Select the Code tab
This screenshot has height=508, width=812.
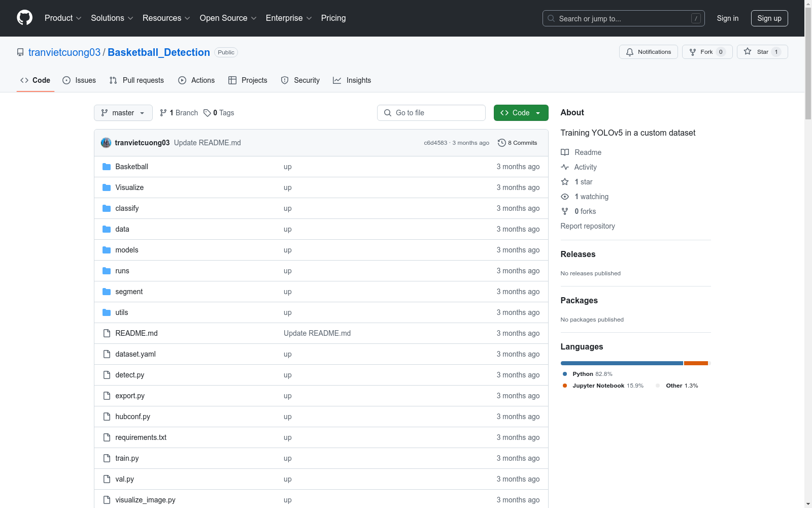click(x=36, y=80)
